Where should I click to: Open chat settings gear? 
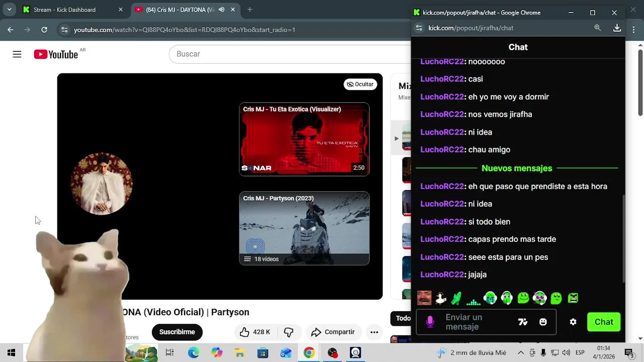(x=573, y=322)
